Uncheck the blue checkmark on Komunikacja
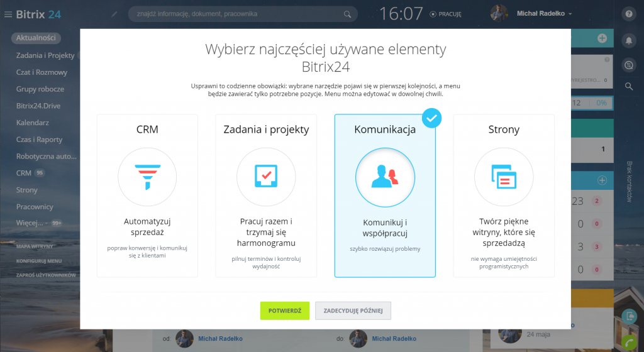The image size is (644, 352). (431, 118)
